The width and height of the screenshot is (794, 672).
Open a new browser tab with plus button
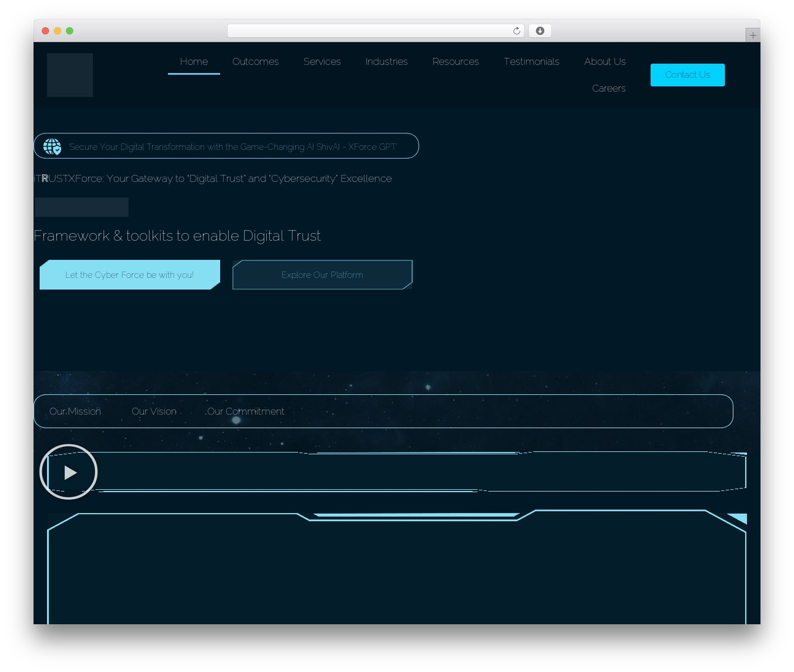coord(752,35)
